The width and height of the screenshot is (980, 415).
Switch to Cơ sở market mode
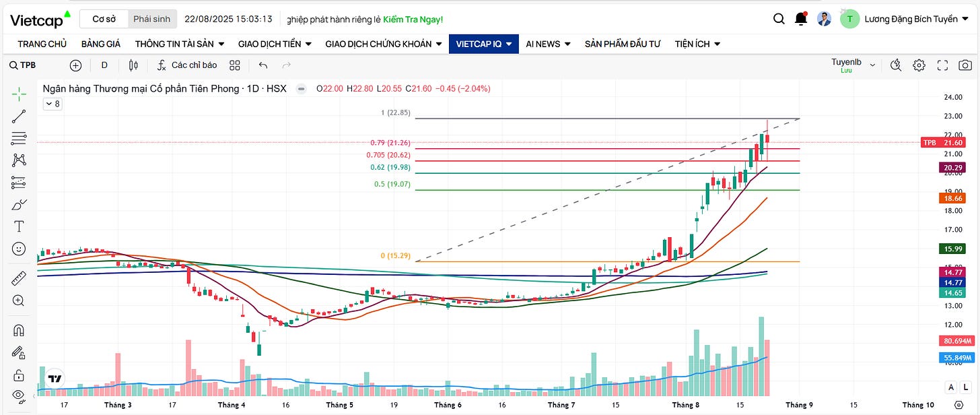104,19
